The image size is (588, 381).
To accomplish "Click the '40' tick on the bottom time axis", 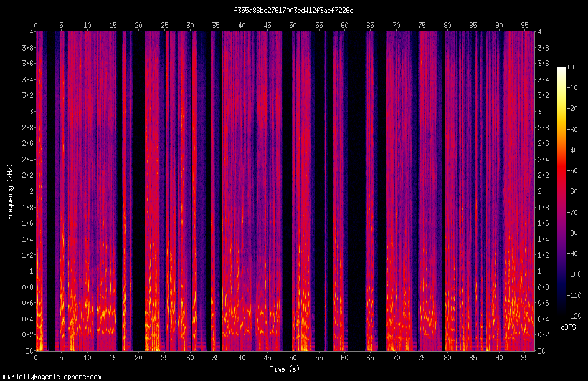I will pyautogui.click(x=242, y=358).
